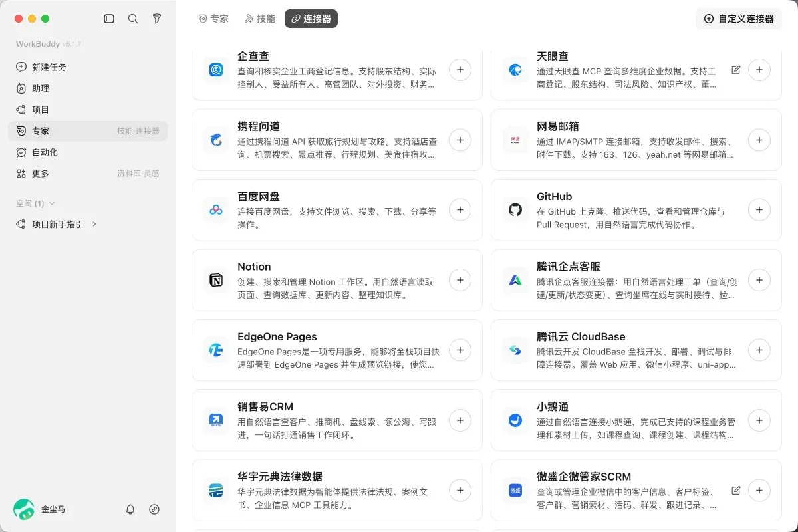Screen dimensions: 798x532
Task: Add the 小鹅通 connector with its plus button
Action: (759, 420)
